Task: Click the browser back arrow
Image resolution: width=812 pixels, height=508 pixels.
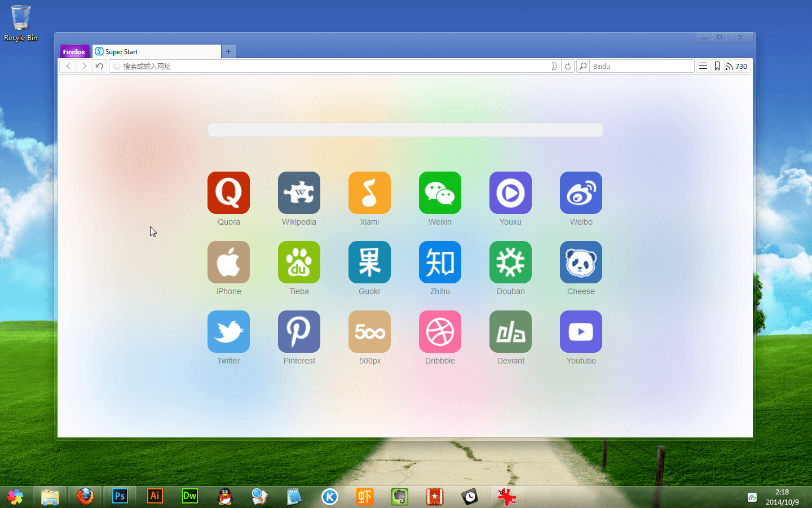Action: (68, 66)
